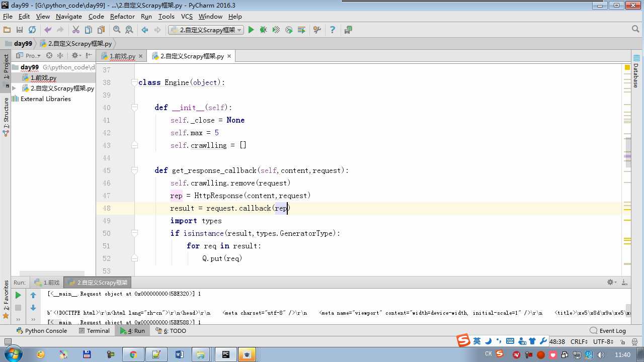Open the VCS menu

click(x=187, y=16)
